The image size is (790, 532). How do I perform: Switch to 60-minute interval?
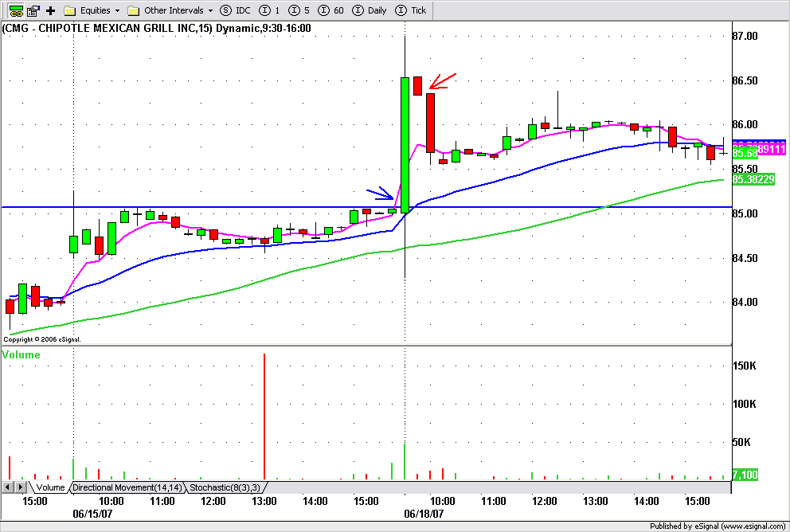click(331, 10)
